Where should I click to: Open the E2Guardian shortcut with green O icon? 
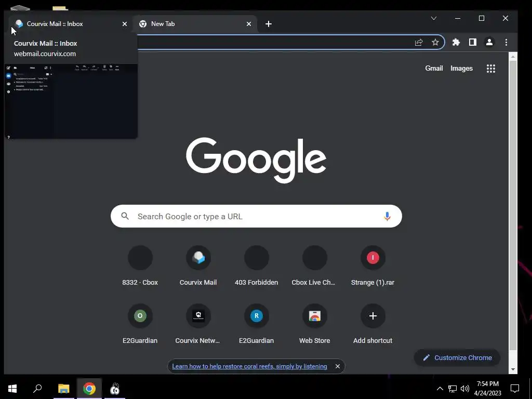point(140,325)
